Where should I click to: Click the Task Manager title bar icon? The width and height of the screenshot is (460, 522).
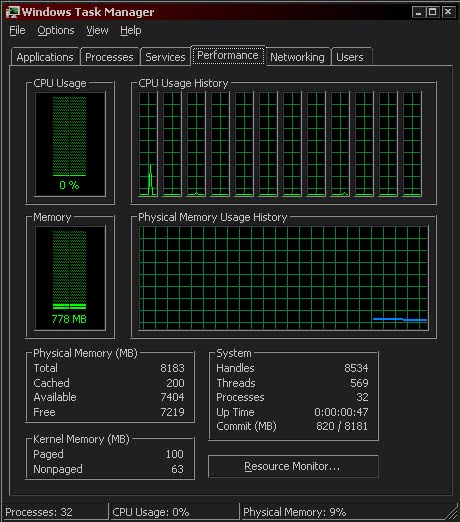(13, 12)
